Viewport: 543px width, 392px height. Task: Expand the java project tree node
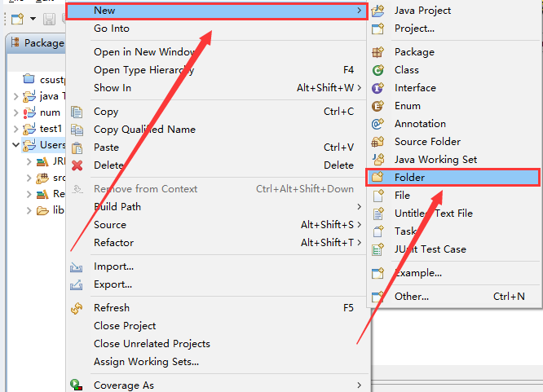(15, 96)
